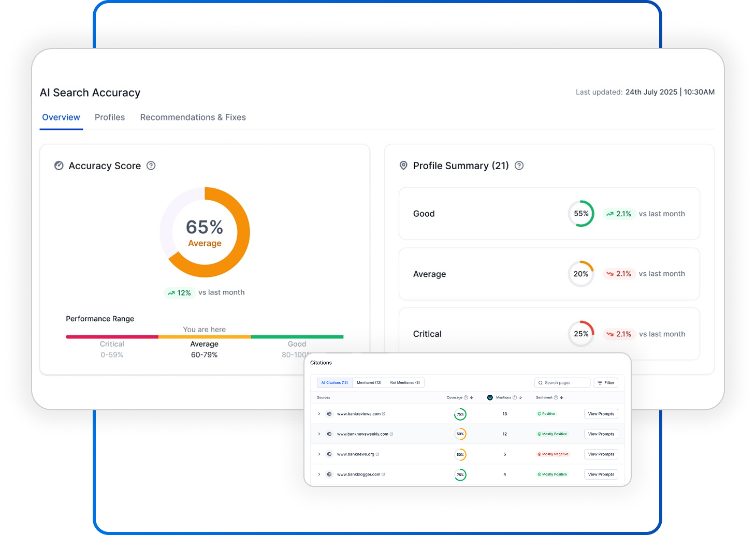The width and height of the screenshot is (756, 535).
Task: Click the help icon beside Accuracy Score
Action: click(151, 166)
